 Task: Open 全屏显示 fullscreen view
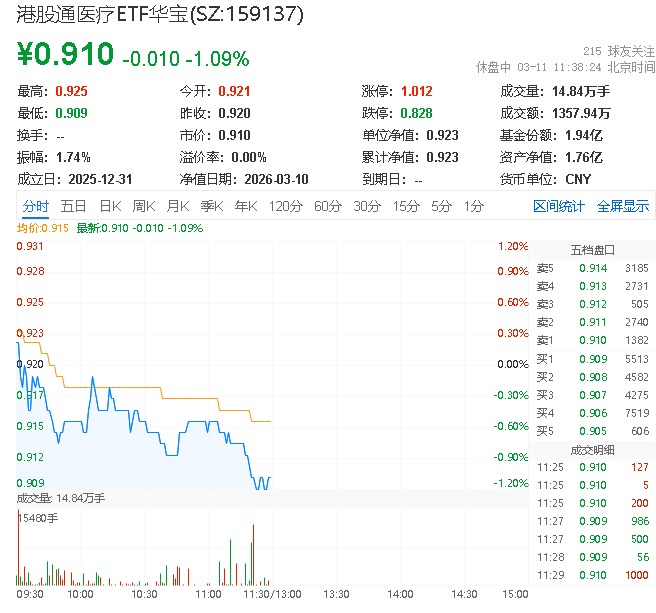point(623,206)
